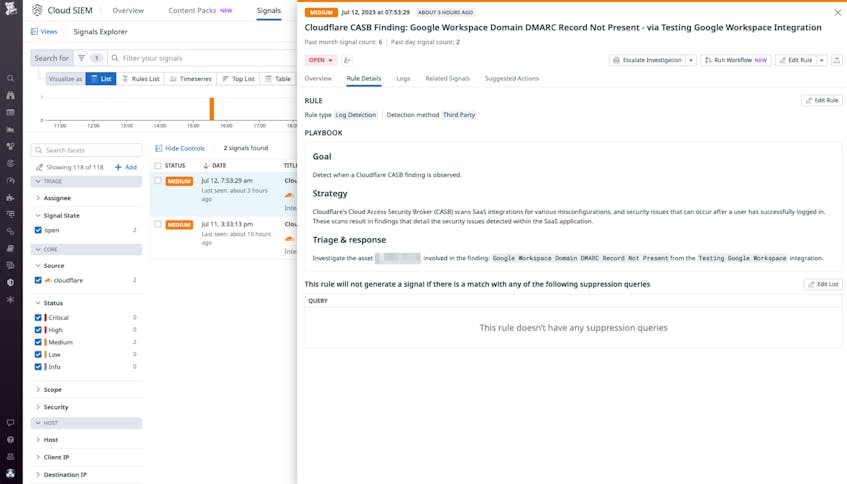Select the Jul 11 3:33:13 pm signal checkbox
This screenshot has width=847, height=484.
[158, 224]
